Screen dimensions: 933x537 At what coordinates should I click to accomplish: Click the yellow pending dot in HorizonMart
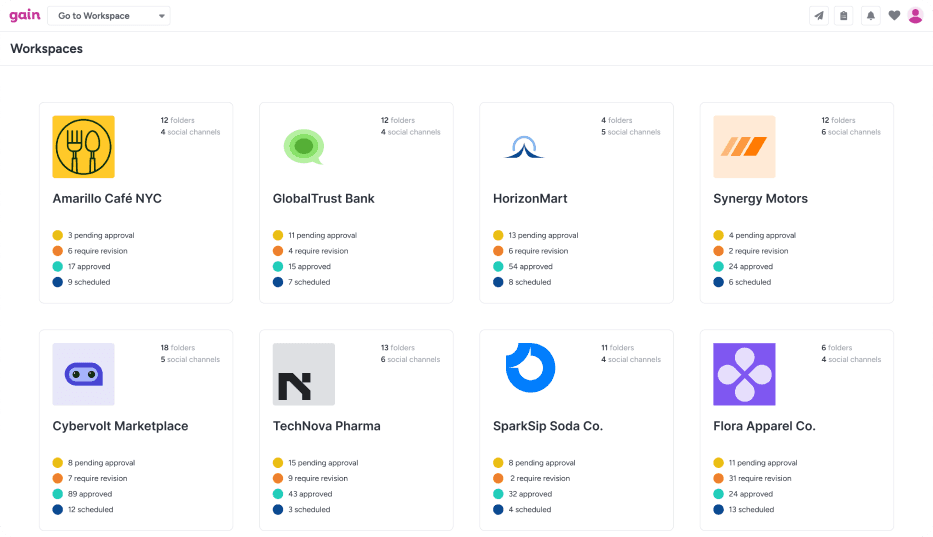[498, 236]
